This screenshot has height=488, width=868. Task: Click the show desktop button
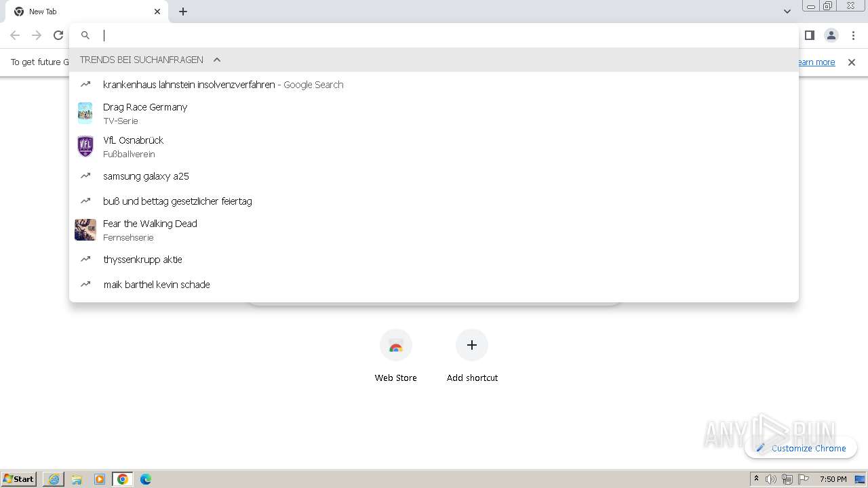[x=861, y=479]
